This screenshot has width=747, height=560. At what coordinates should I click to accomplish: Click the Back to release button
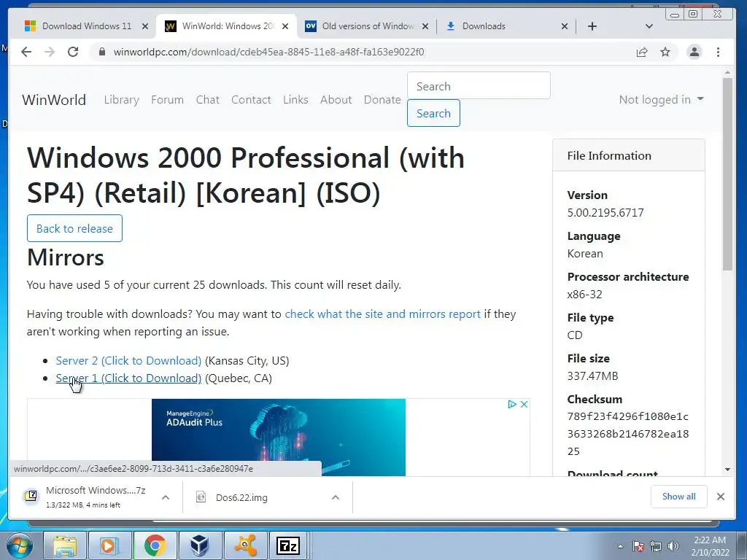pos(75,228)
